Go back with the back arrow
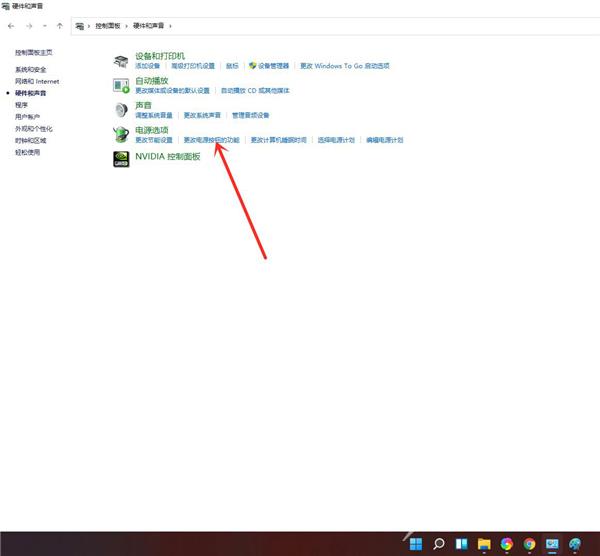 (x=11, y=26)
